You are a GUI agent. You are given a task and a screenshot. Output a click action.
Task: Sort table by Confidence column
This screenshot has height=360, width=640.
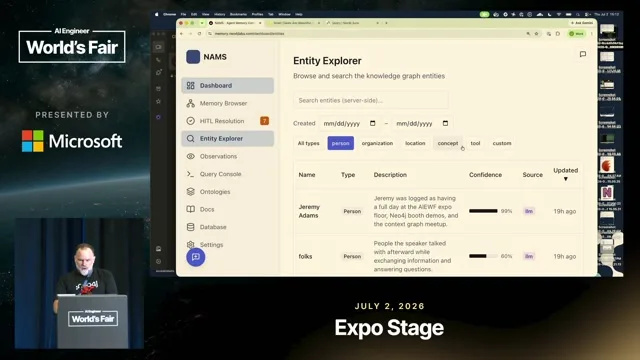485,175
